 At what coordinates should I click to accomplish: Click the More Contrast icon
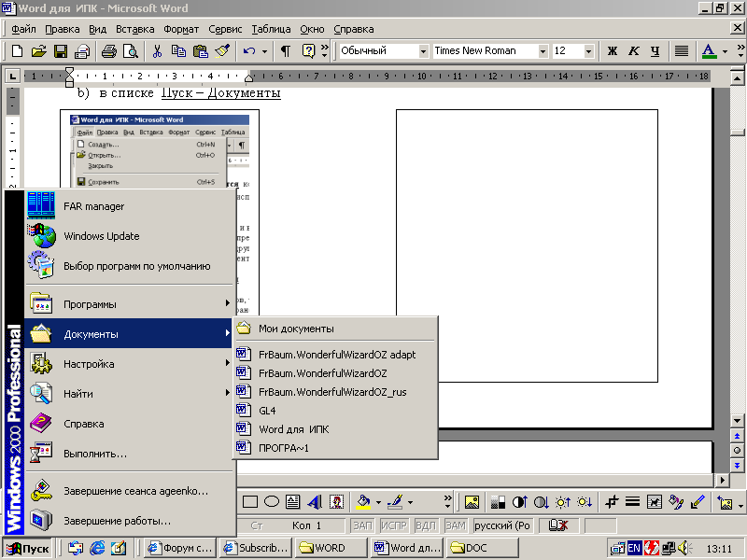pyautogui.click(x=520, y=502)
